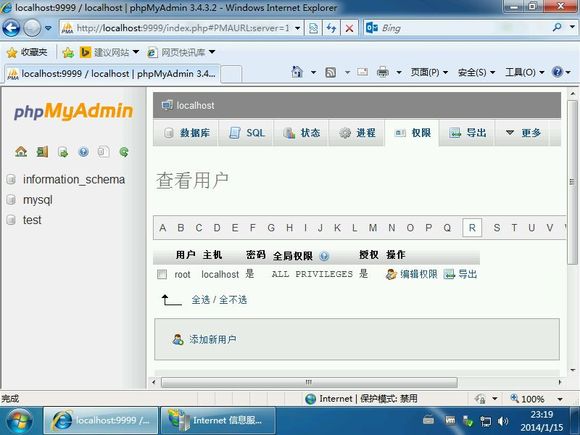
Task: Open the 工具(O) menu
Action: tap(525, 72)
